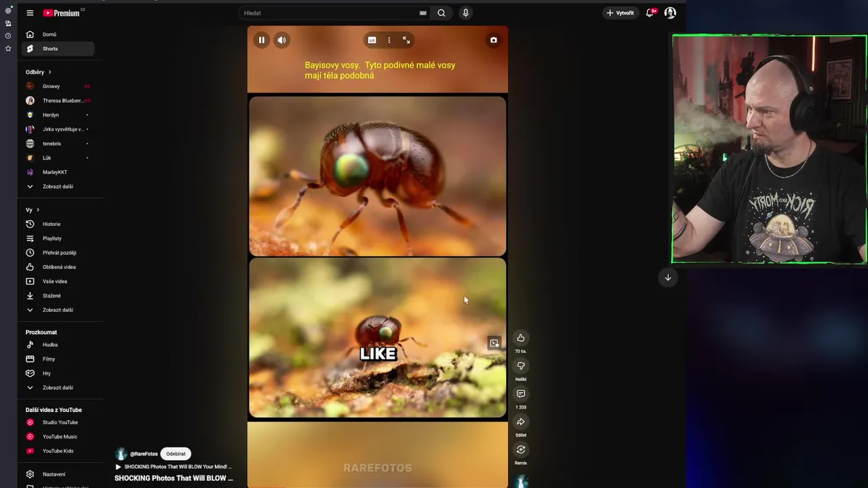
Task: Remix this Short
Action: [521, 449]
